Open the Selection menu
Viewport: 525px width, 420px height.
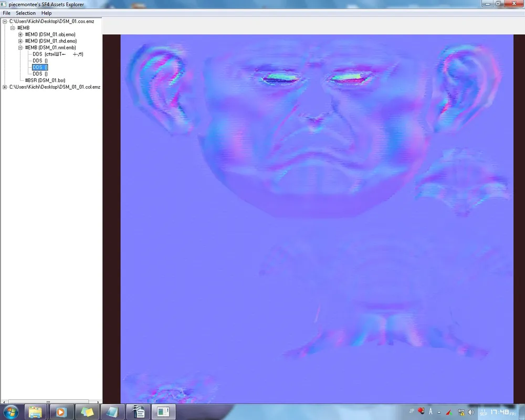click(26, 13)
